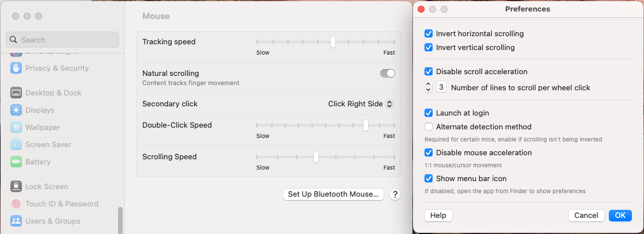Open the Wallpaper icon in sidebar
This screenshot has width=644, height=234.
click(x=16, y=127)
